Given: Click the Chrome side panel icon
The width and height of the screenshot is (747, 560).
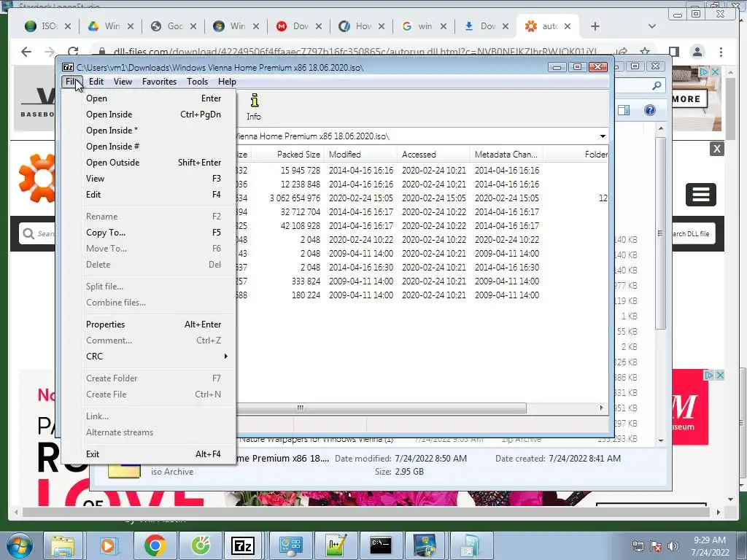Looking at the screenshot, I should [673, 52].
